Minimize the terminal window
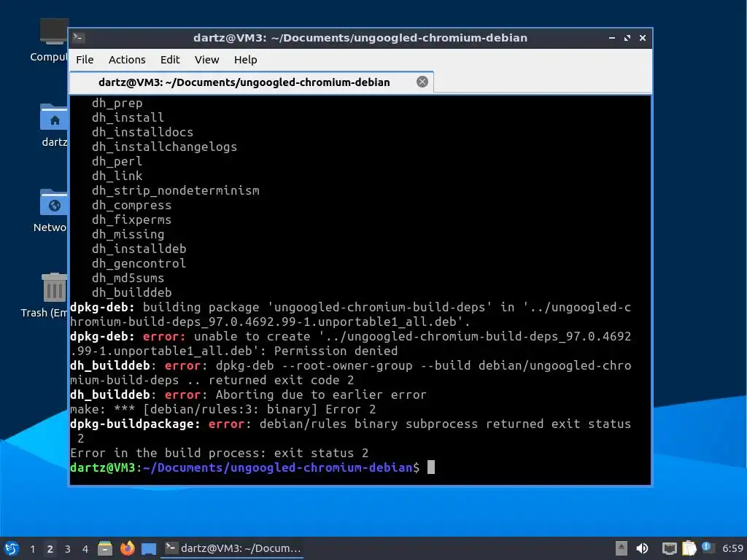Image resolution: width=747 pixels, height=560 pixels. (x=612, y=38)
